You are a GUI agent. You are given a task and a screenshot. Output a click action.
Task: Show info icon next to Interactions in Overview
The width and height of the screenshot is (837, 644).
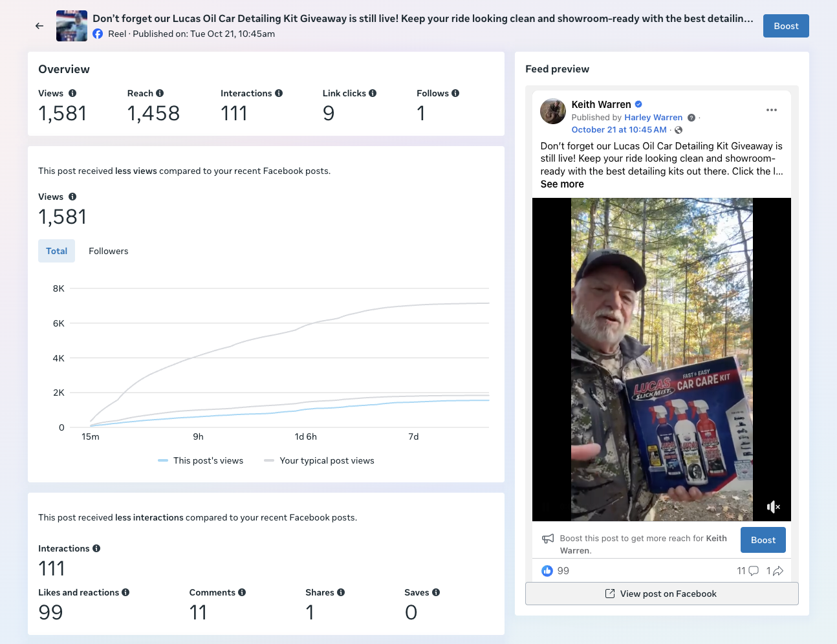point(279,93)
